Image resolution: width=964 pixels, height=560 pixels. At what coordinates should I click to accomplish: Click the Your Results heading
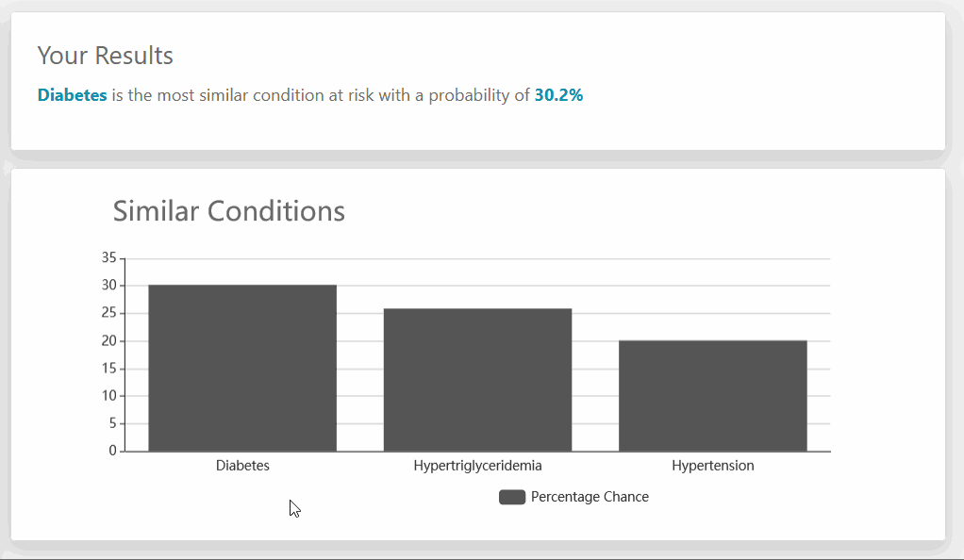[106, 56]
